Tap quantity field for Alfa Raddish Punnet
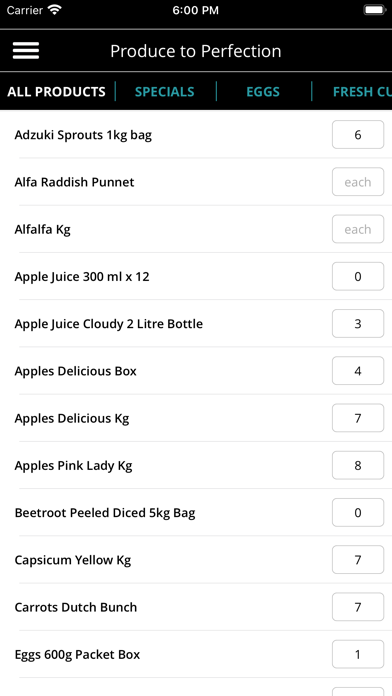 click(x=358, y=182)
